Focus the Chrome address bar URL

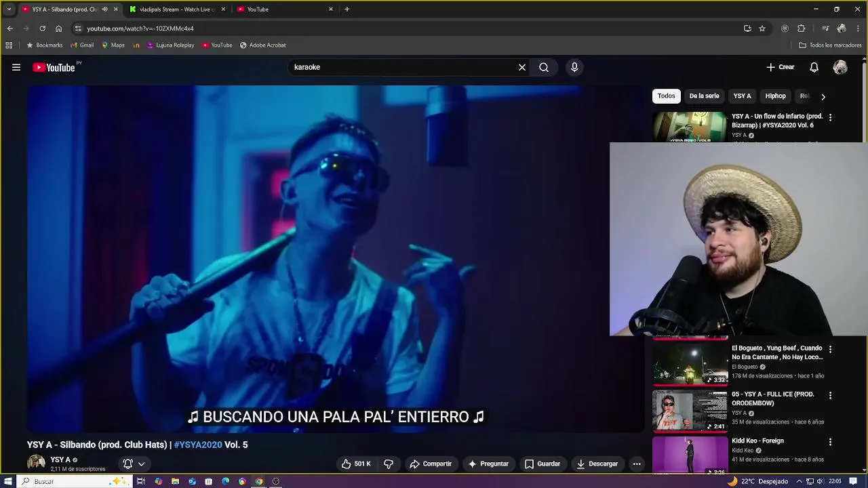(140, 28)
